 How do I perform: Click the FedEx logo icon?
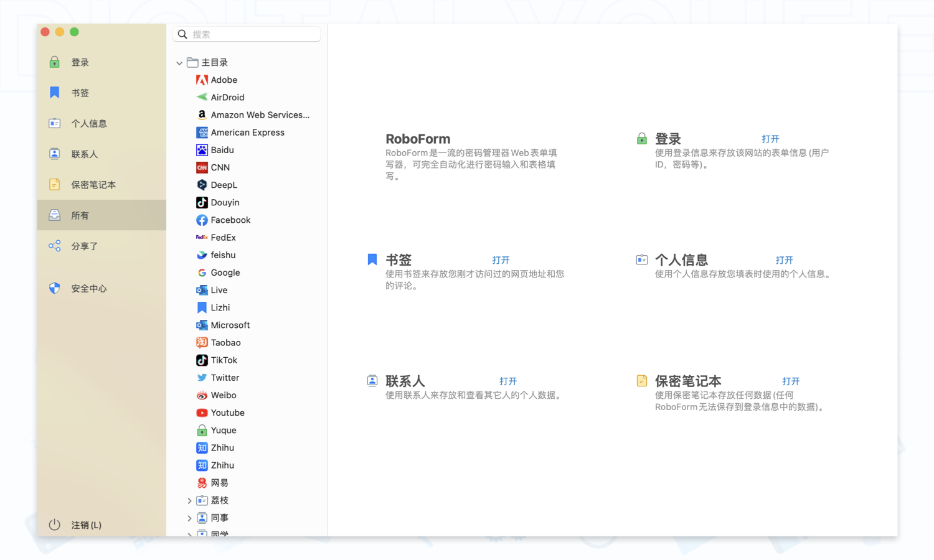click(202, 237)
